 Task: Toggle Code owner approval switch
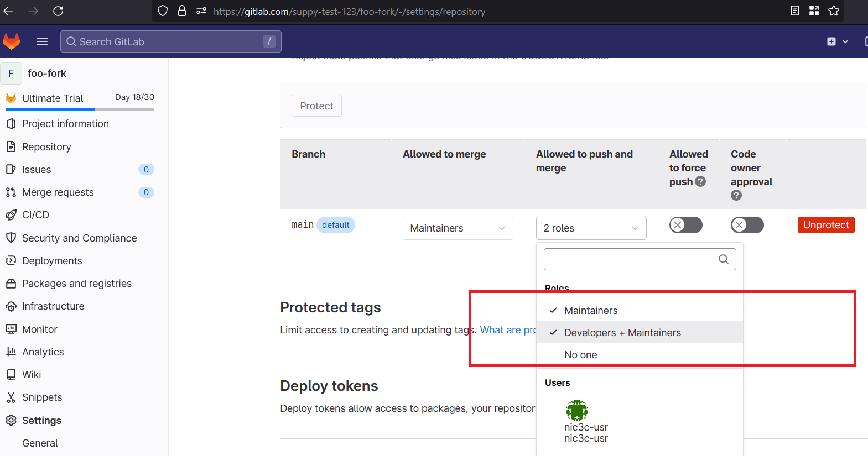[x=747, y=225]
